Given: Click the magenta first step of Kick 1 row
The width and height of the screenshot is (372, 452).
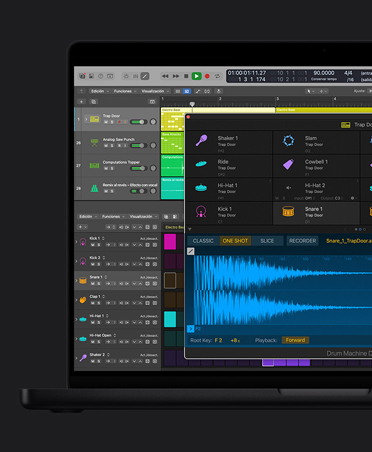Looking at the screenshot, I should [x=170, y=242].
